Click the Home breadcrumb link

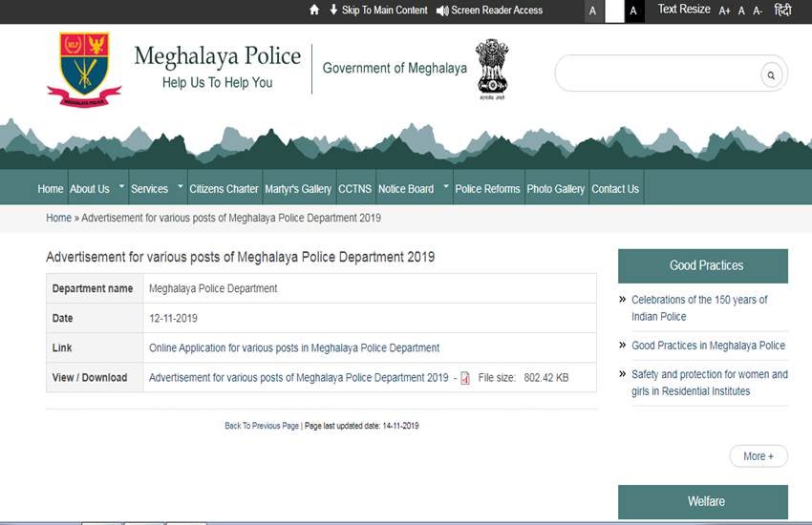[58, 218]
